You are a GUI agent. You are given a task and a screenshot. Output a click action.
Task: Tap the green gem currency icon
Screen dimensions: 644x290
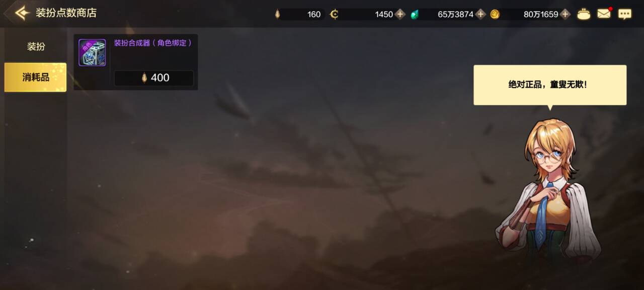pos(415,14)
